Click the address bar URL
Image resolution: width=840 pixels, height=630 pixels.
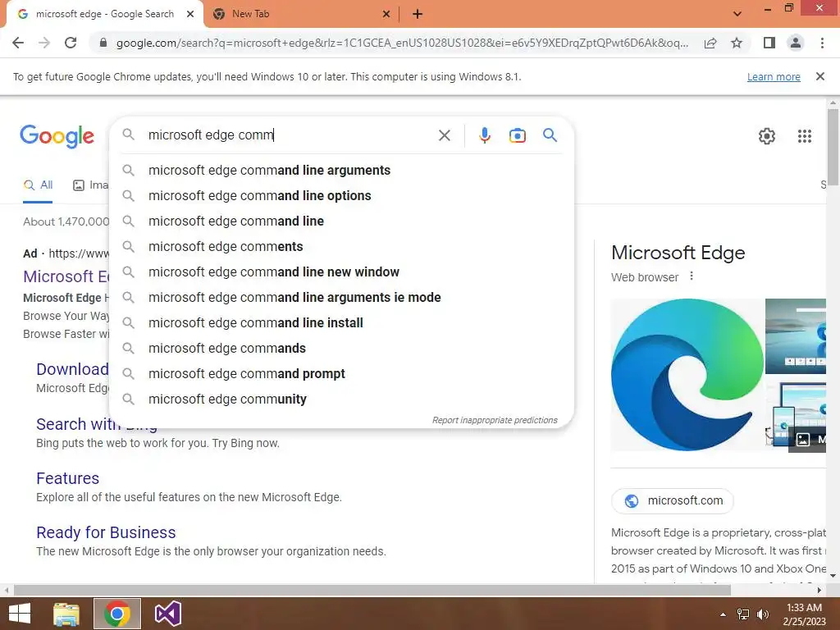(x=402, y=43)
